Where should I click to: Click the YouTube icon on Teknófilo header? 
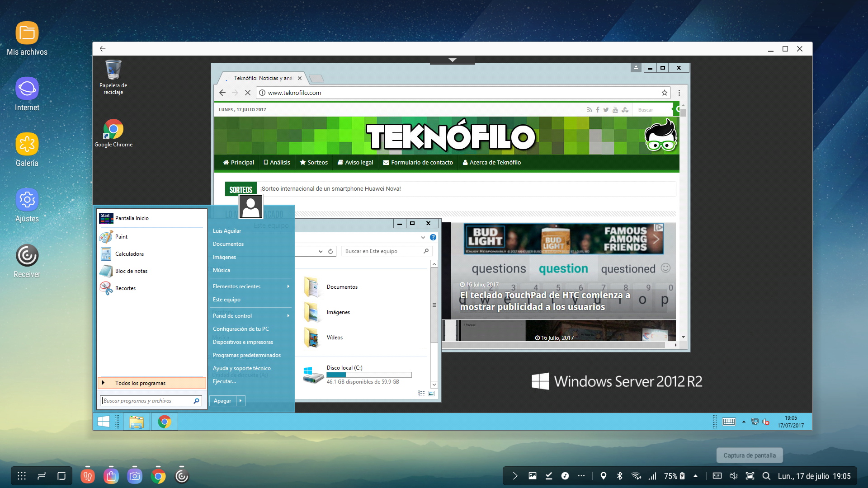[615, 110]
